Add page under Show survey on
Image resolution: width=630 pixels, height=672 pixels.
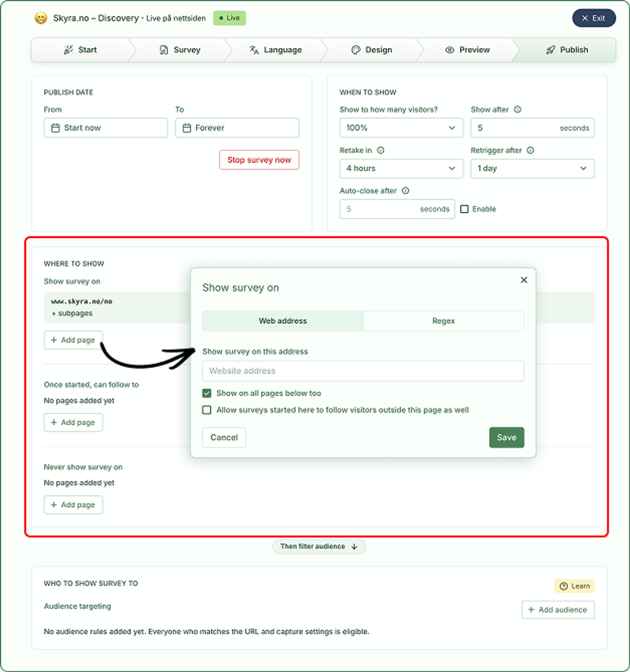tap(73, 340)
